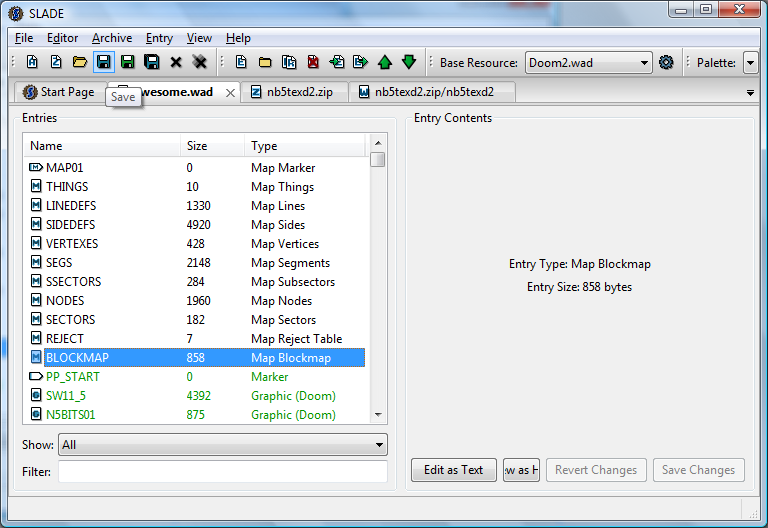The image size is (768, 528).
Task: Click the Edit as Text button
Action: tap(454, 470)
